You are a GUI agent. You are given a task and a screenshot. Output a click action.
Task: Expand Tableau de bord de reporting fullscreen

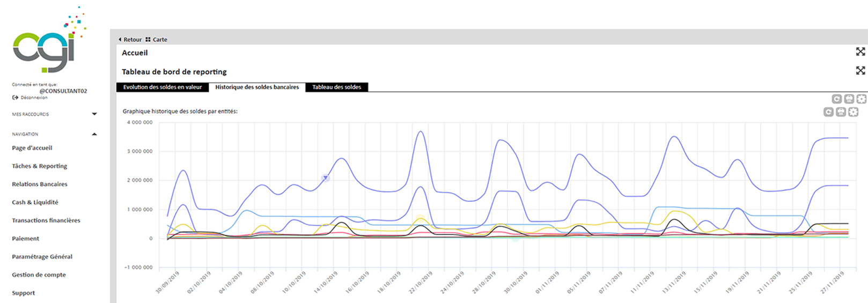tap(860, 70)
